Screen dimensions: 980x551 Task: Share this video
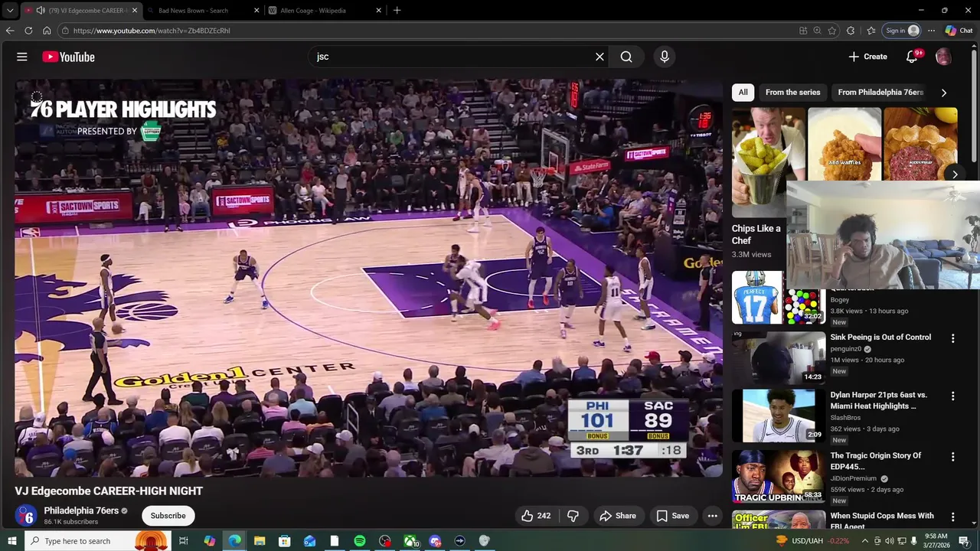click(x=618, y=516)
